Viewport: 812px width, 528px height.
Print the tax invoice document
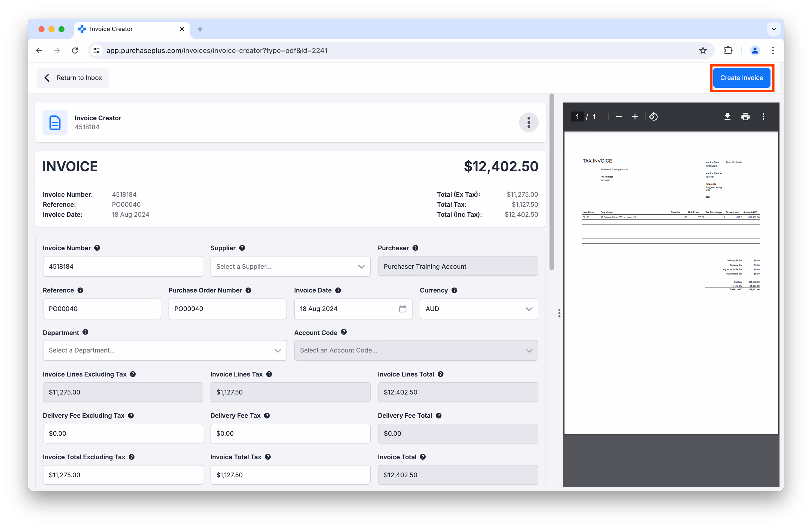pos(745,117)
